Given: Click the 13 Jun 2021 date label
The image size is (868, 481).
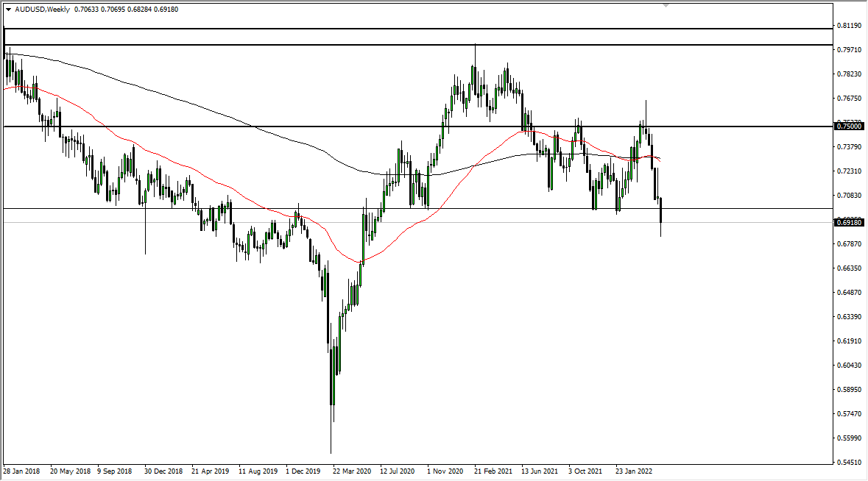Looking at the screenshot, I should pos(540,471).
